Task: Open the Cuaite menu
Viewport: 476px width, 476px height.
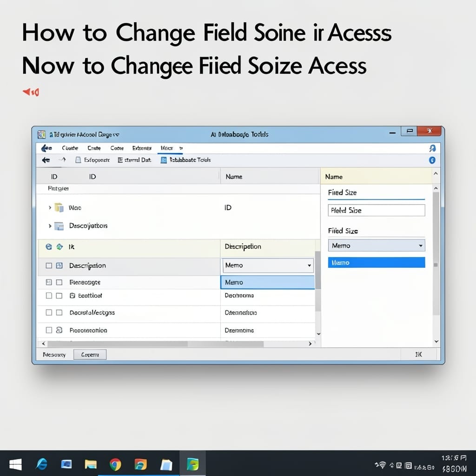Action: click(70, 148)
